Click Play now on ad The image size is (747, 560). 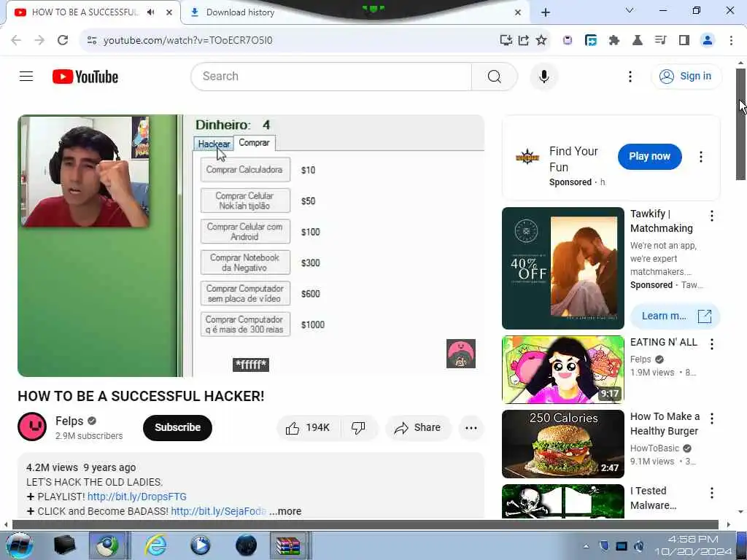[649, 156]
